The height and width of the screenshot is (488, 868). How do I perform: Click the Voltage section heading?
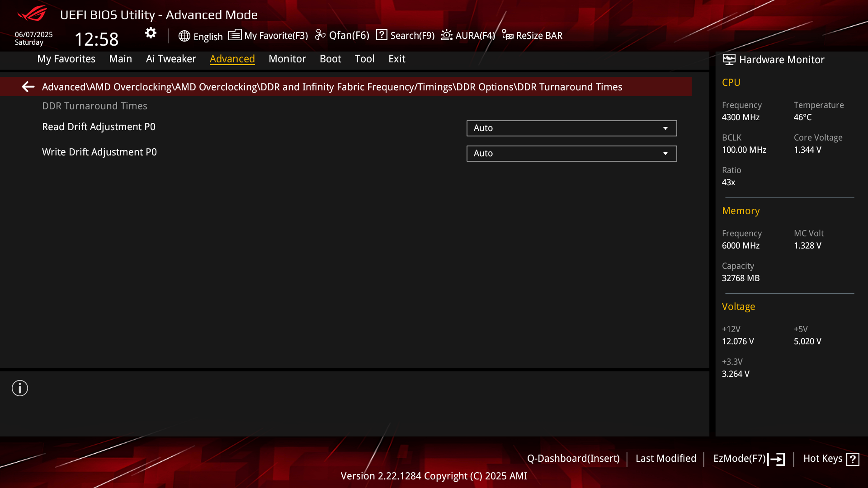point(738,307)
